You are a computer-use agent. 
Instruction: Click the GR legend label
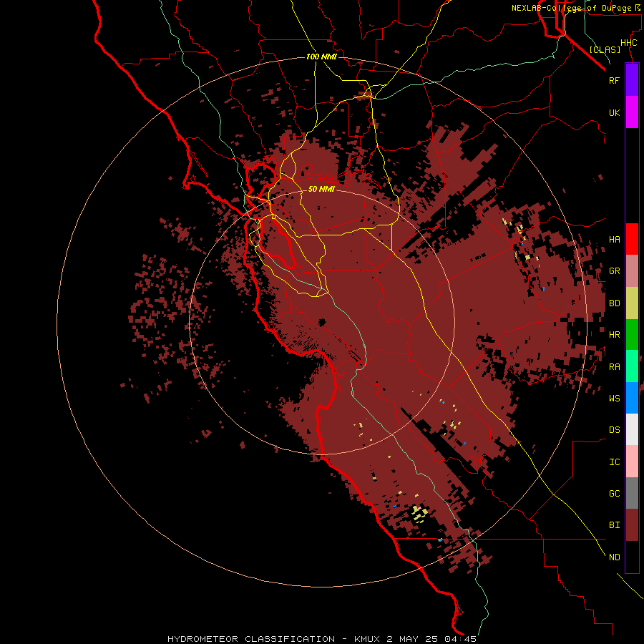[x=614, y=271]
